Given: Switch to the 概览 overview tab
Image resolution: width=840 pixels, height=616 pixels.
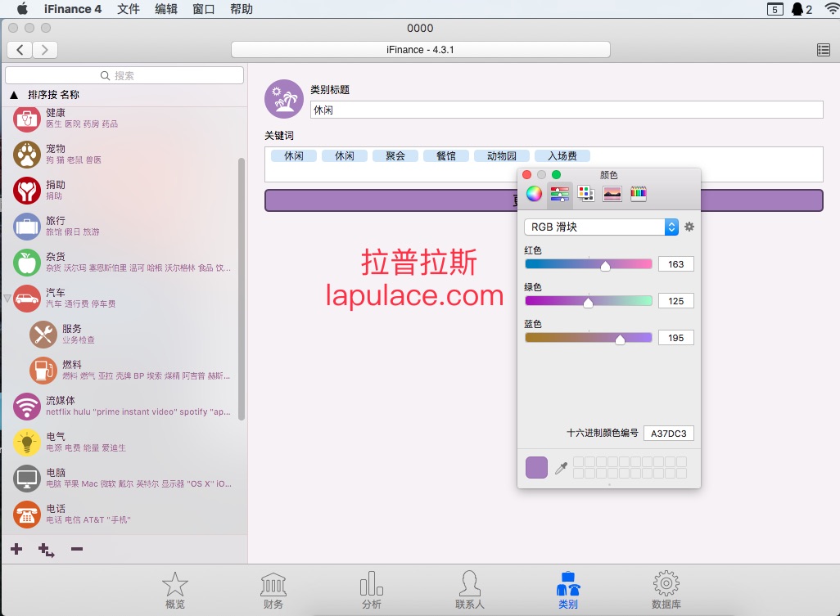Looking at the screenshot, I should [174, 591].
